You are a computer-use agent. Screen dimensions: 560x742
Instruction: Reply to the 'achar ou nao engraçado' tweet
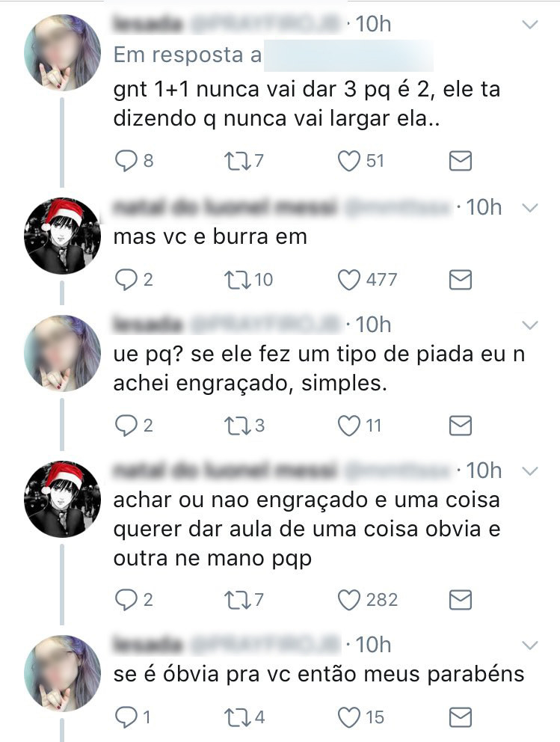pos(126,600)
